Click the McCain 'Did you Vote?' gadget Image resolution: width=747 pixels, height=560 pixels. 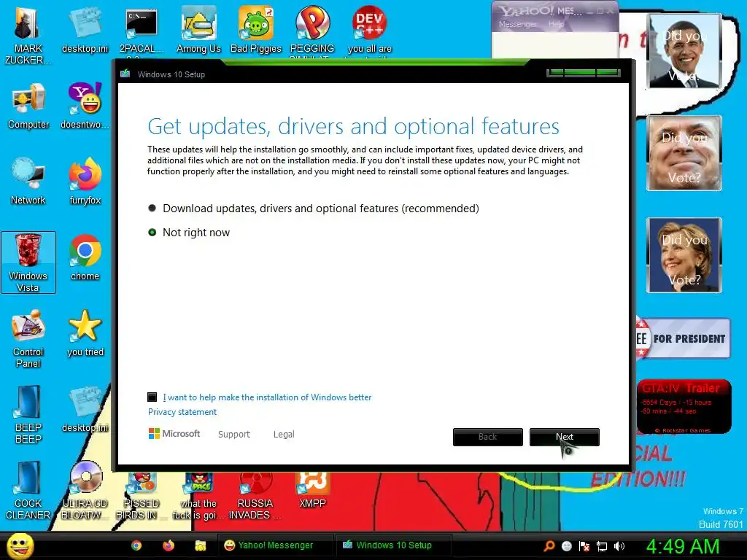click(684, 153)
